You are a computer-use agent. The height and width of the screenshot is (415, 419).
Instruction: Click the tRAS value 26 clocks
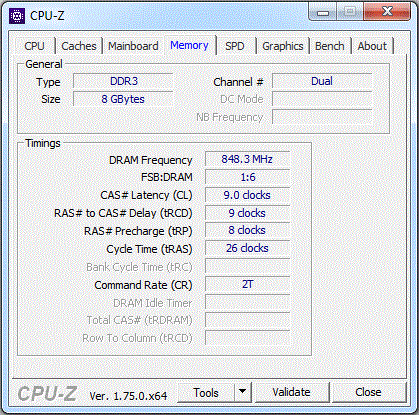click(247, 249)
